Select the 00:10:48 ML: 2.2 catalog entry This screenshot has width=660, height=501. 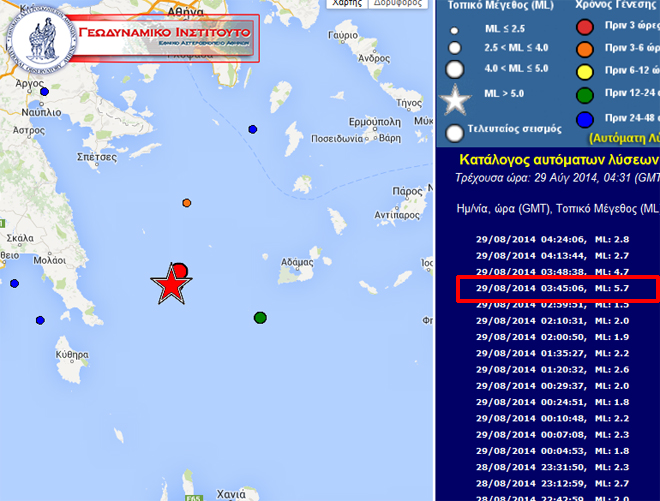coord(552,418)
